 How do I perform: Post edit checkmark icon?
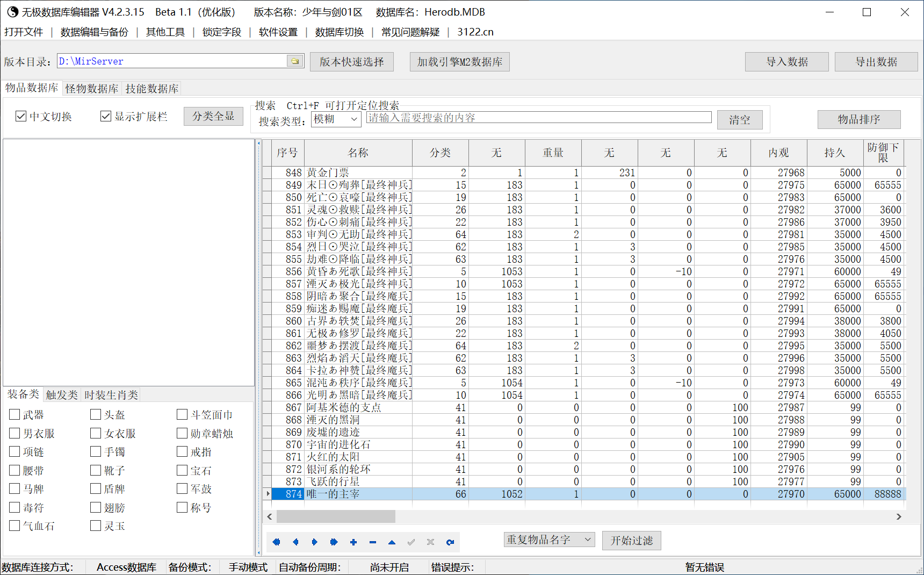(x=412, y=542)
